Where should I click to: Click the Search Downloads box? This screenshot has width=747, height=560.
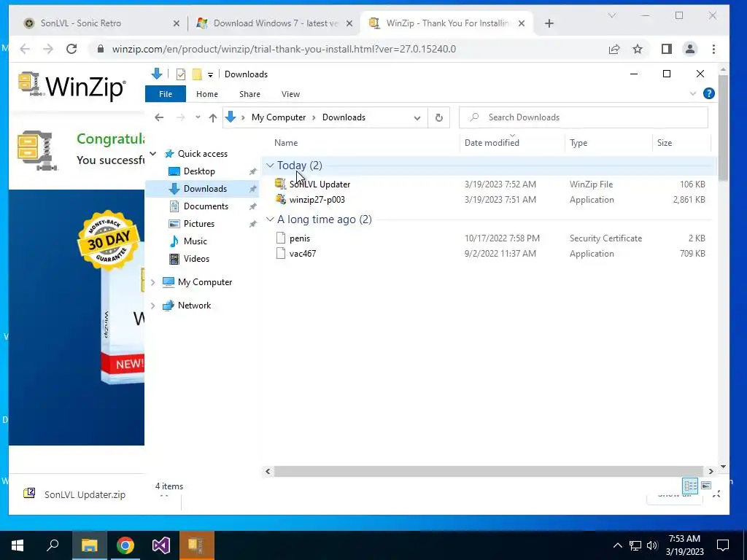click(x=583, y=117)
